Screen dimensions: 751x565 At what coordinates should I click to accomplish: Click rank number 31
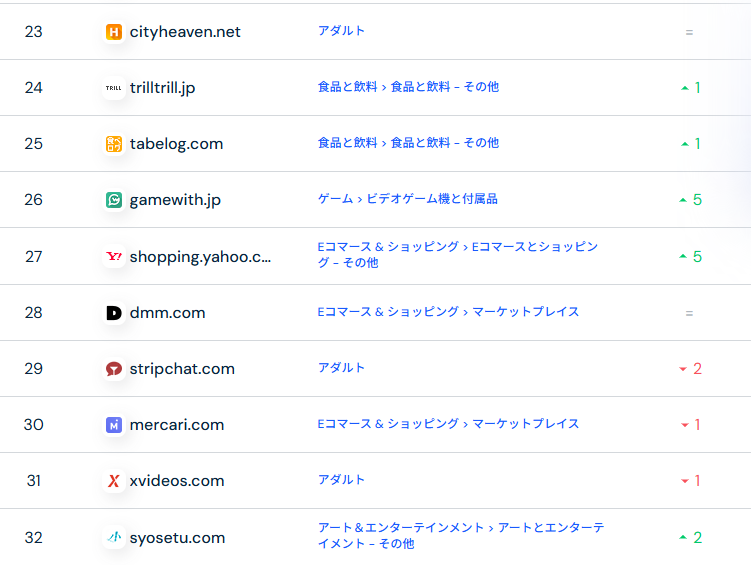pos(34,481)
